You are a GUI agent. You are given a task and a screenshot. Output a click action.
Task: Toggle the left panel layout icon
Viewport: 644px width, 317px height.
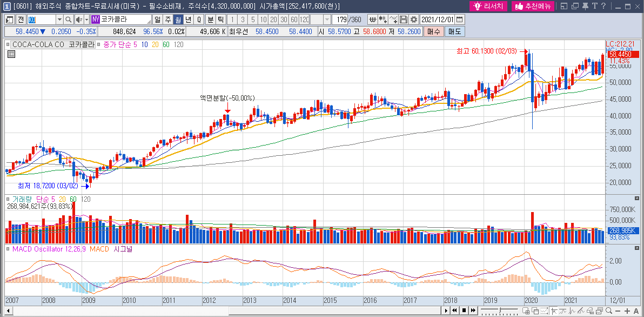[x=9, y=19]
